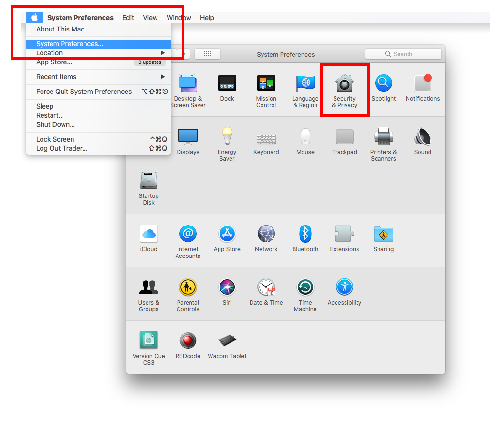Open Extensions preferences
This screenshot has height=421, width=504.
tap(345, 238)
